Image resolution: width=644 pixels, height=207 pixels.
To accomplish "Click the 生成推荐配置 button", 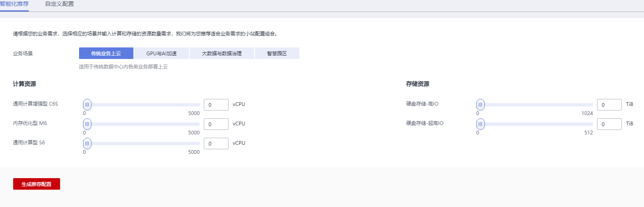I will [37, 184].
